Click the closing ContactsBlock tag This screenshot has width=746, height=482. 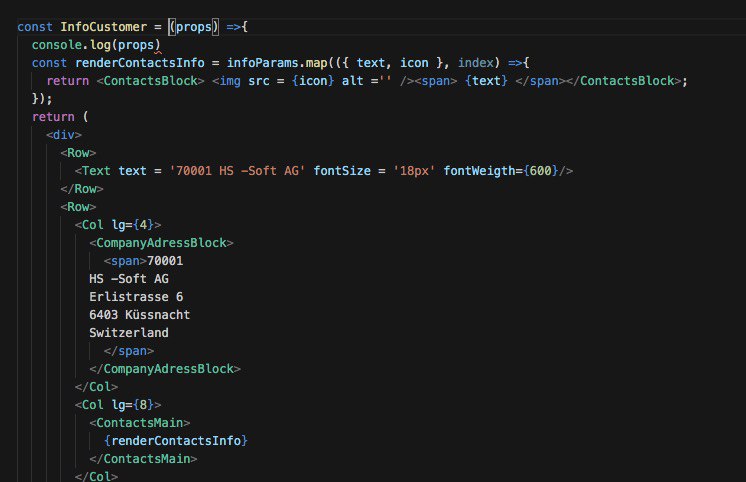[x=623, y=81]
